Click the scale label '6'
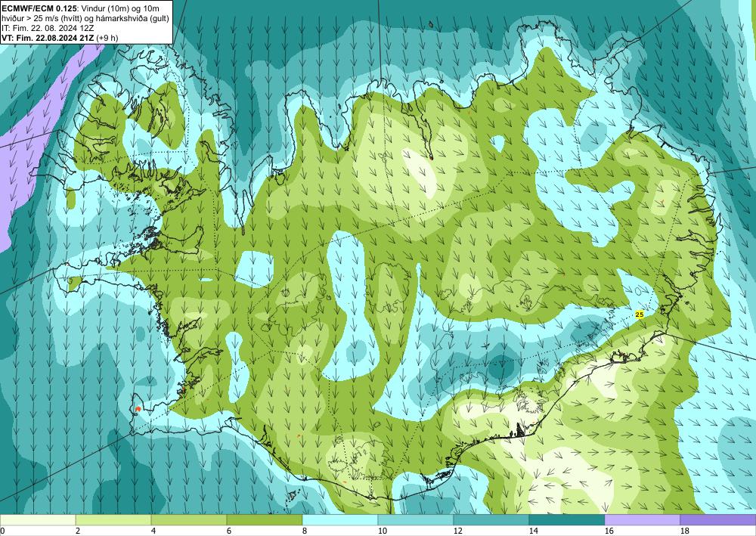This screenshot has width=756, height=536. coord(228,531)
